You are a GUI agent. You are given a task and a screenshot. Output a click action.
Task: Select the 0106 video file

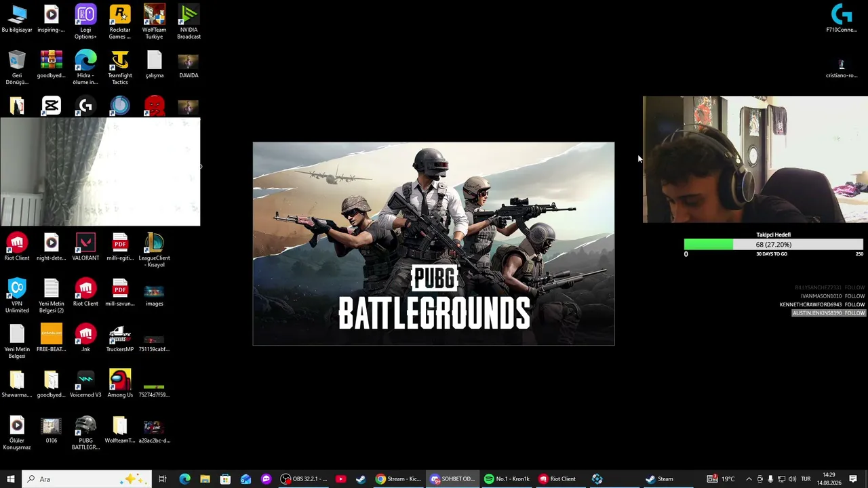52,430
